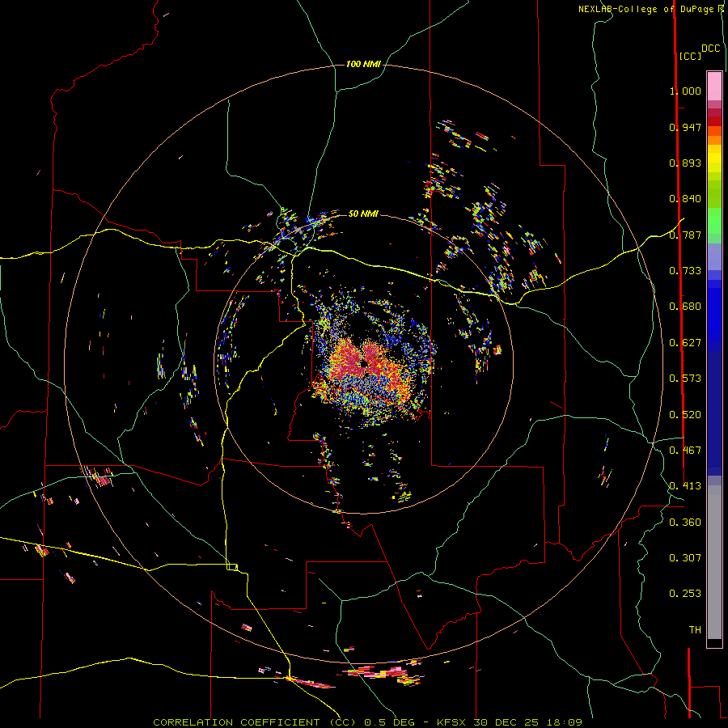Viewport: 728px width, 728px height.
Task: Click the NEXLAB-College of DuPage header text
Action: 645,9
